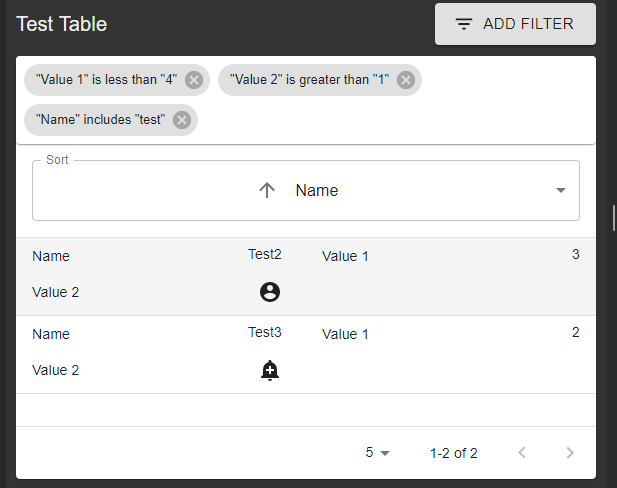The width and height of the screenshot is (617, 488).
Task: Select the "Value 2" is greater than "1" chip
Action: pyautogui.click(x=309, y=80)
